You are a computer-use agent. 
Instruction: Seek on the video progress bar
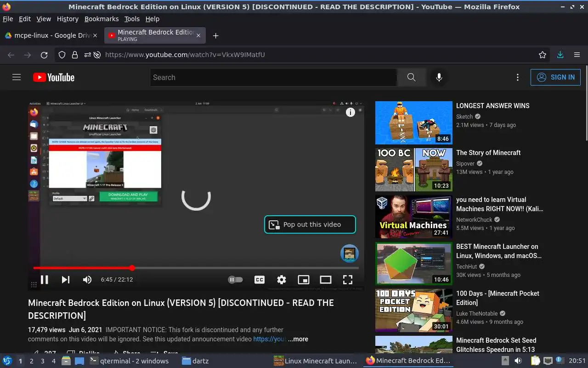click(196, 268)
